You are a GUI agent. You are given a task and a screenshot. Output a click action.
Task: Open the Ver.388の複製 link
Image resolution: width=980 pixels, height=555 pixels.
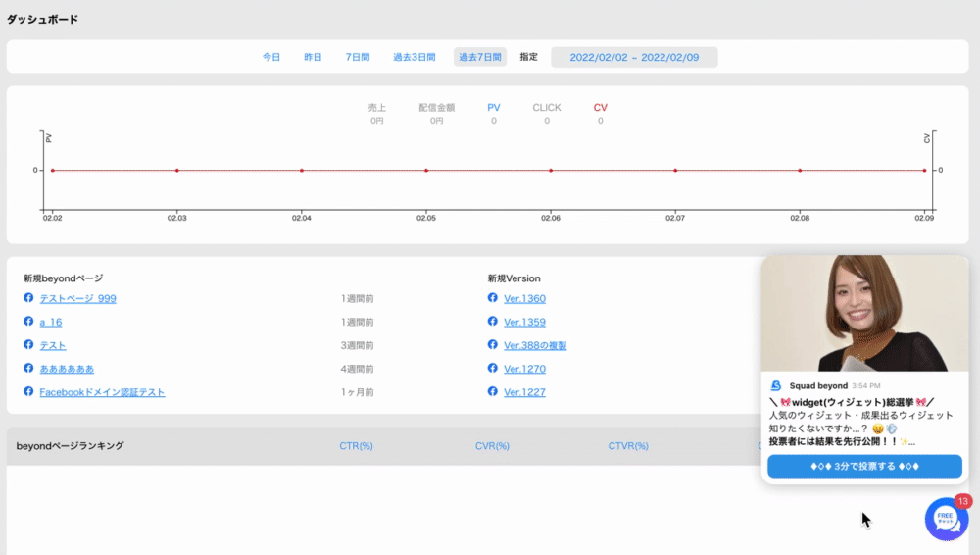coord(536,345)
